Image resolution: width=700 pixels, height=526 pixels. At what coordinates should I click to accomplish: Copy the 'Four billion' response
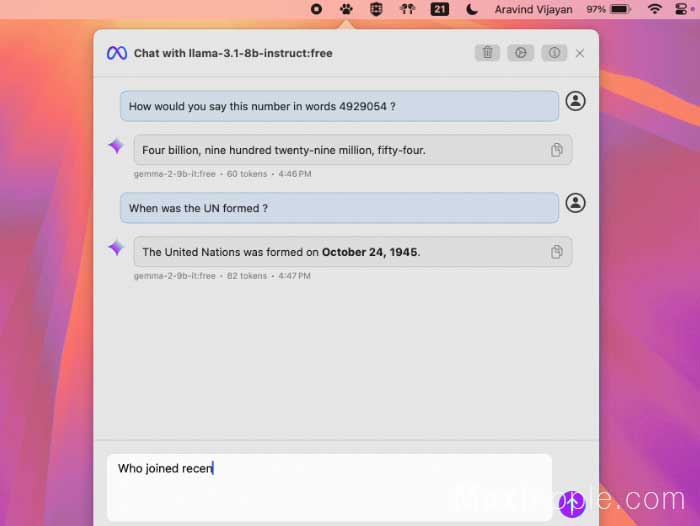click(x=556, y=150)
